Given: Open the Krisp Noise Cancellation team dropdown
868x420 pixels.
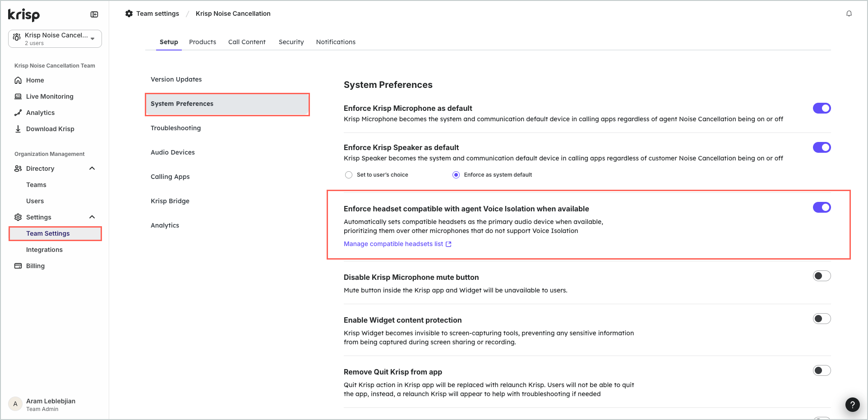Looking at the screenshot, I should [x=55, y=39].
